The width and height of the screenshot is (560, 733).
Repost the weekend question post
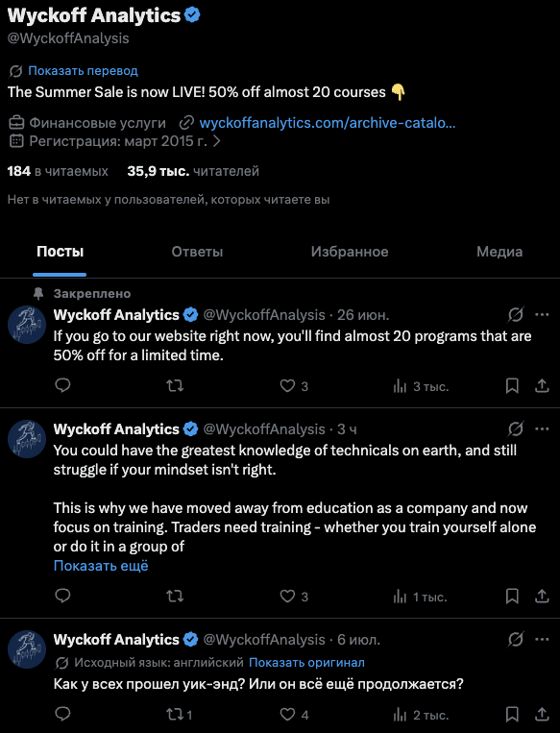point(179,715)
